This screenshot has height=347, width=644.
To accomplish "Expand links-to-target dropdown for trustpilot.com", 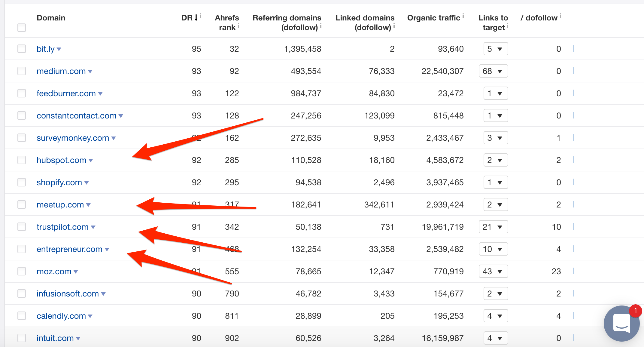I will [493, 227].
